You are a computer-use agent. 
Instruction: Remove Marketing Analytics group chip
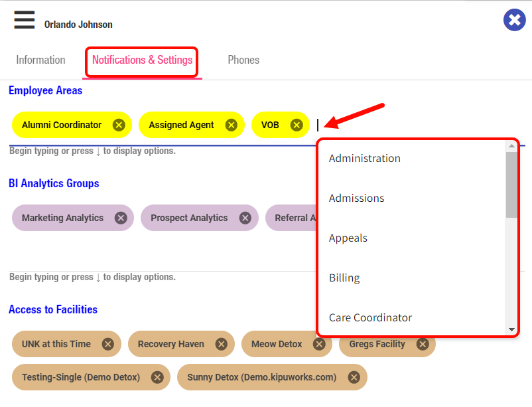tap(121, 218)
